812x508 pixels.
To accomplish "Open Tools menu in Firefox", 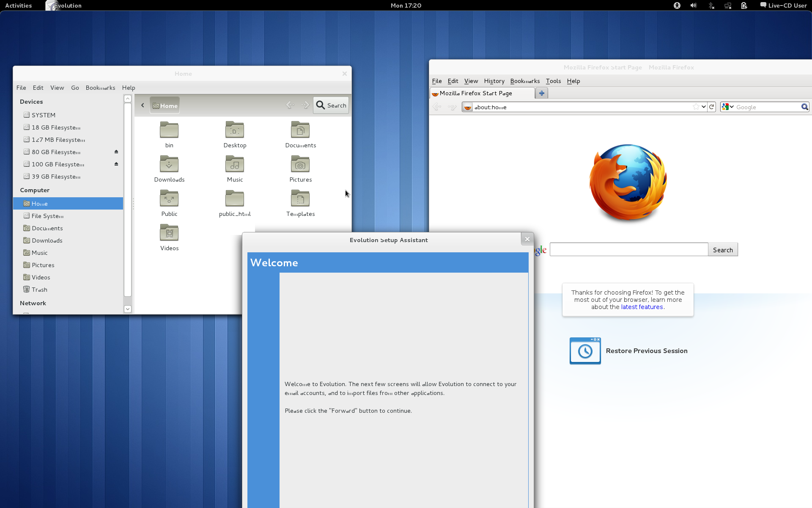I will pos(553,81).
